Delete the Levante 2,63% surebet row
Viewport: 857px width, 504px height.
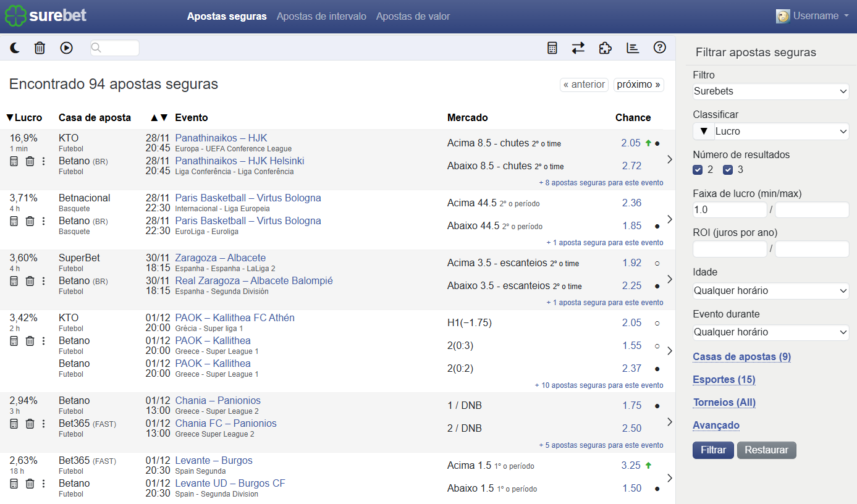coord(30,484)
